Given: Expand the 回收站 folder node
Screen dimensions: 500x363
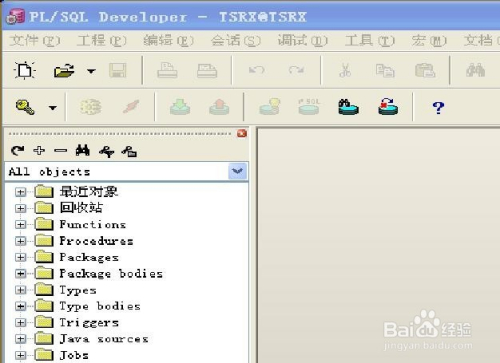Looking at the screenshot, I should click(20, 208).
